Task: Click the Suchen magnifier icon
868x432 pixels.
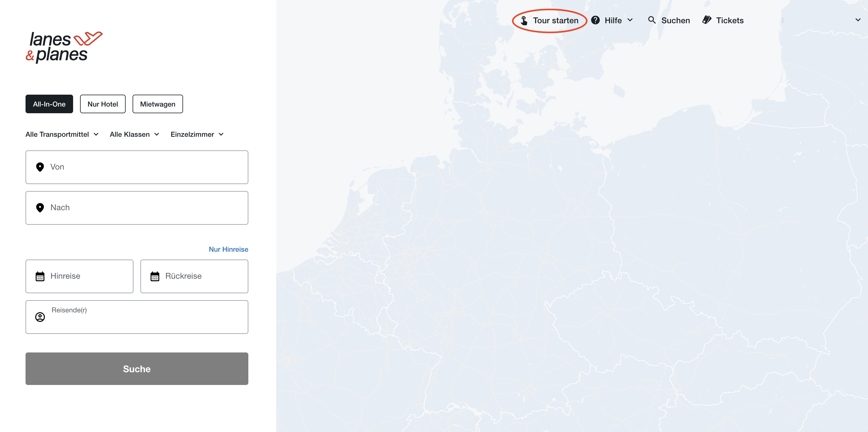Action: coord(652,20)
